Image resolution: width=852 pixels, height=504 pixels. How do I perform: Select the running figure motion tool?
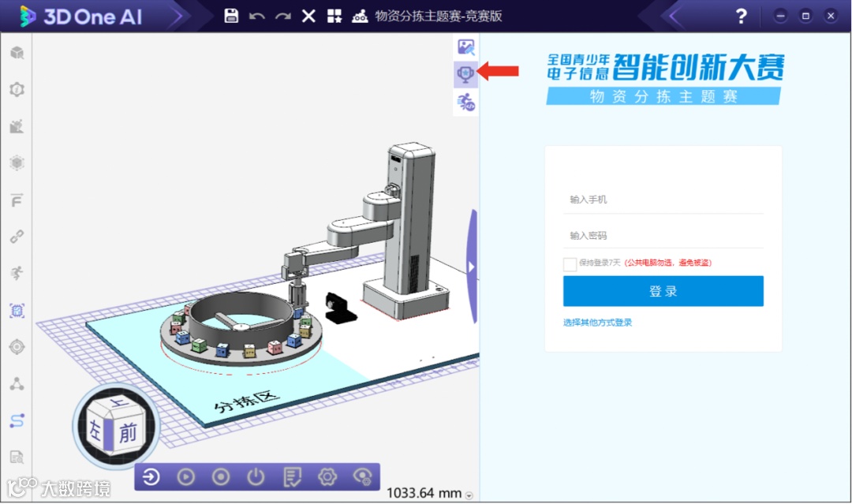(x=17, y=273)
